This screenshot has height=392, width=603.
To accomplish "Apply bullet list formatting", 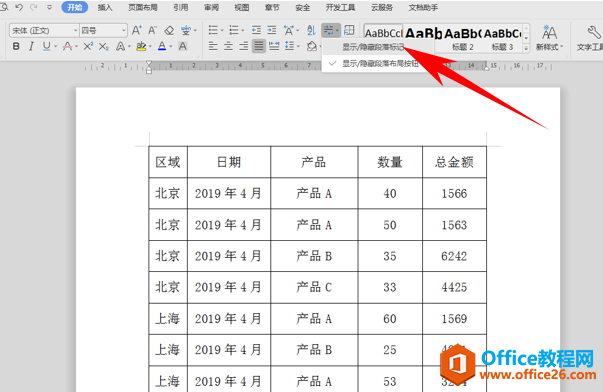I will click(213, 30).
